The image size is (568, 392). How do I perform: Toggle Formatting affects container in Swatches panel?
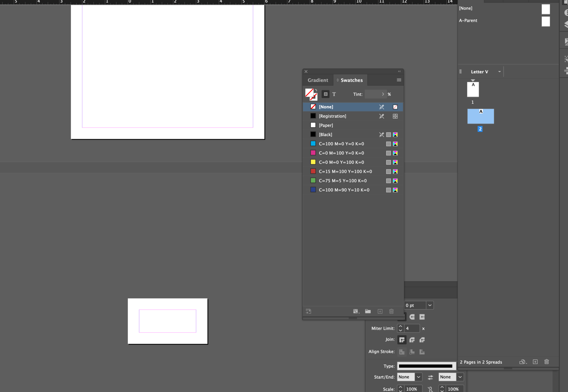[x=325, y=94]
